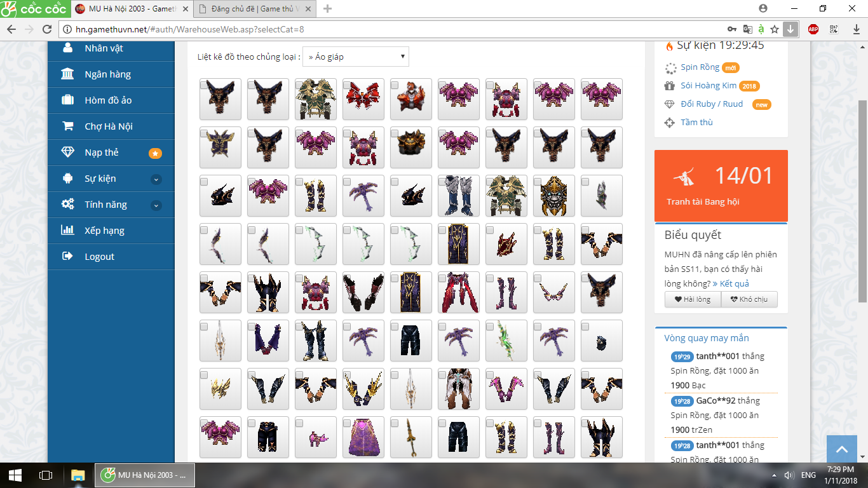Click the Vòng quay may mắn heading

(x=707, y=338)
